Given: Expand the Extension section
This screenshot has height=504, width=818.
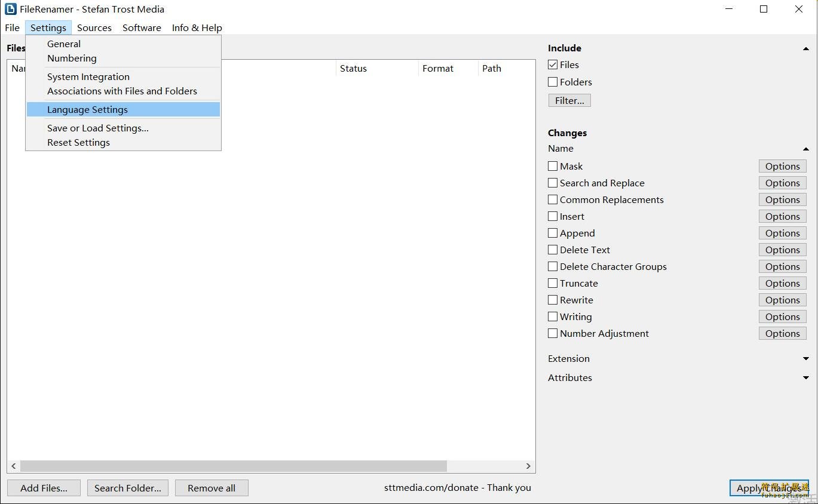Looking at the screenshot, I should click(806, 359).
